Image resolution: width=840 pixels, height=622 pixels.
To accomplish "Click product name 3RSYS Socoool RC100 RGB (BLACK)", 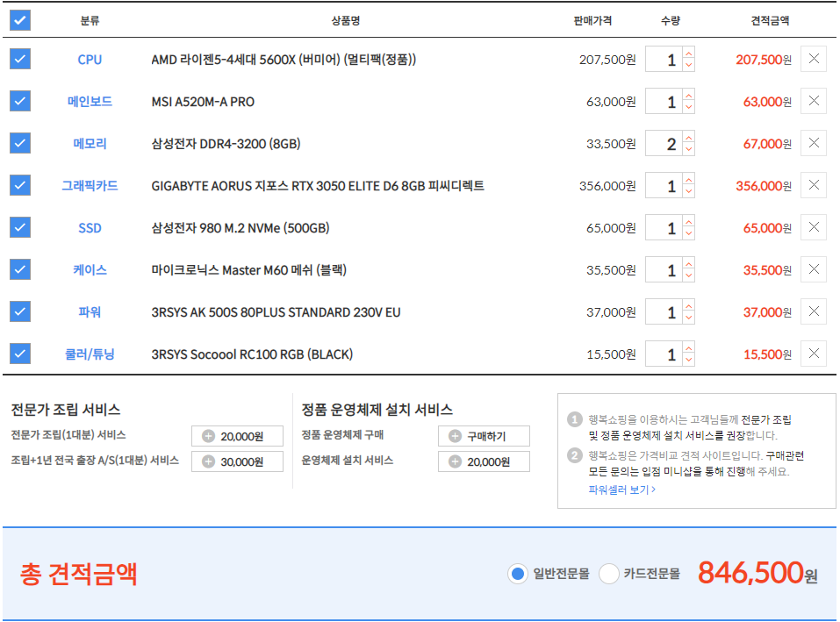I will coord(252,354).
